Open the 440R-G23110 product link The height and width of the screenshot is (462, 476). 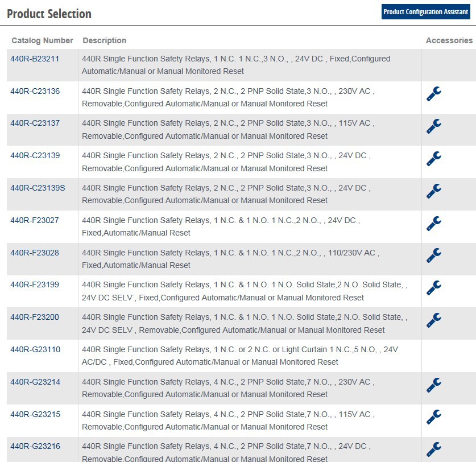coord(35,349)
